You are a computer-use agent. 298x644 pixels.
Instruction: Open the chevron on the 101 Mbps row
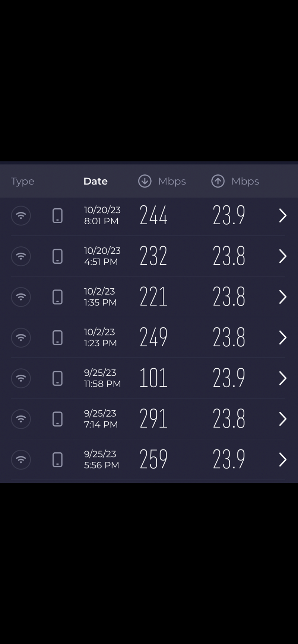click(283, 378)
